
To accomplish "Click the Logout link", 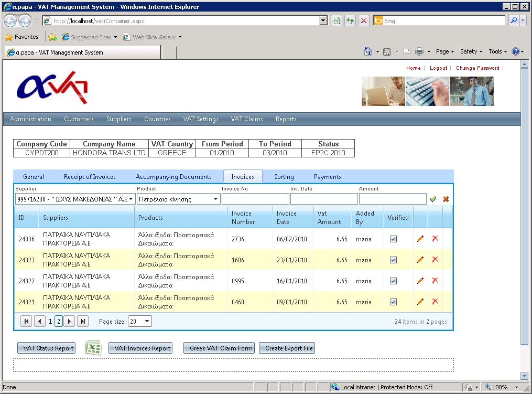I will [438, 68].
